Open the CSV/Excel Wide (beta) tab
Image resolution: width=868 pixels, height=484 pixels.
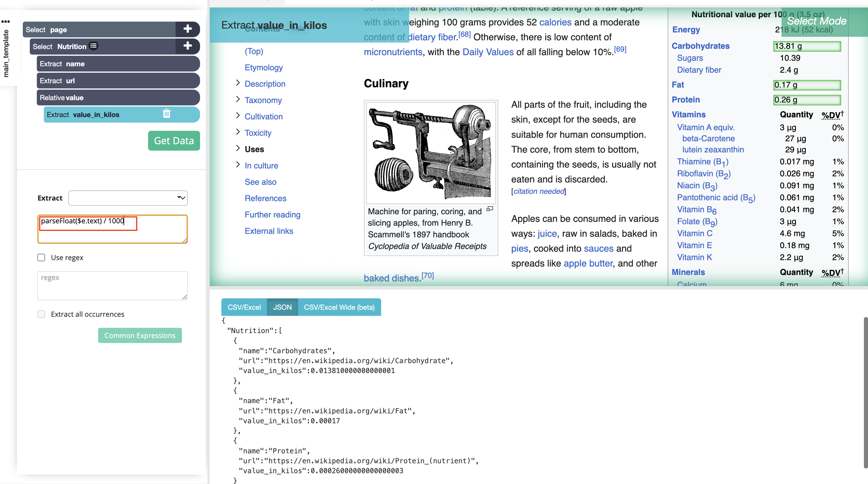point(339,307)
